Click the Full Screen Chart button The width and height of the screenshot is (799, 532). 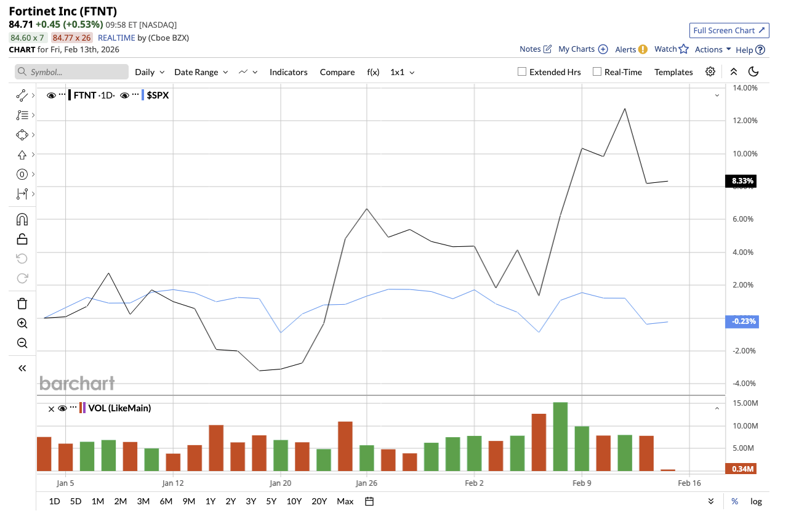tap(729, 30)
